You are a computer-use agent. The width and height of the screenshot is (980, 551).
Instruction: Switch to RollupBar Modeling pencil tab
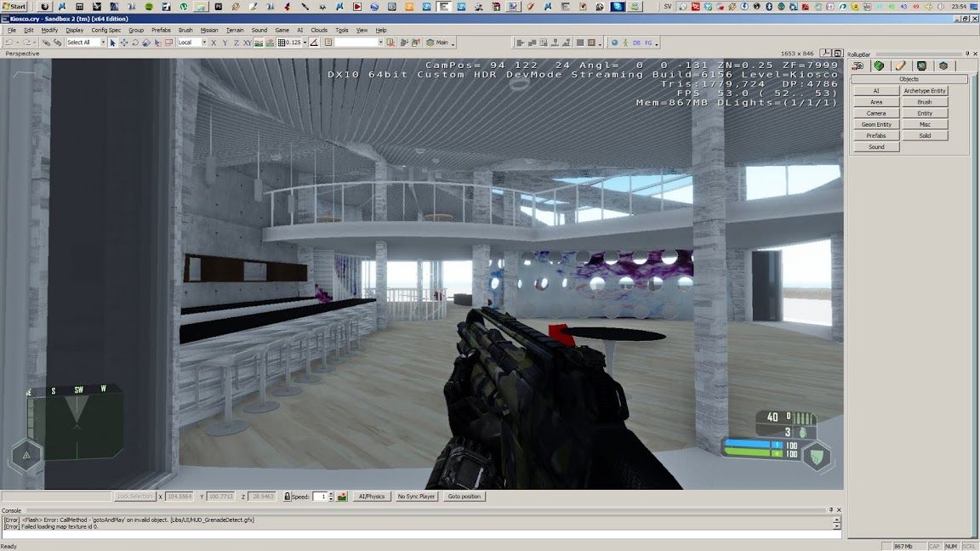pyautogui.click(x=901, y=65)
